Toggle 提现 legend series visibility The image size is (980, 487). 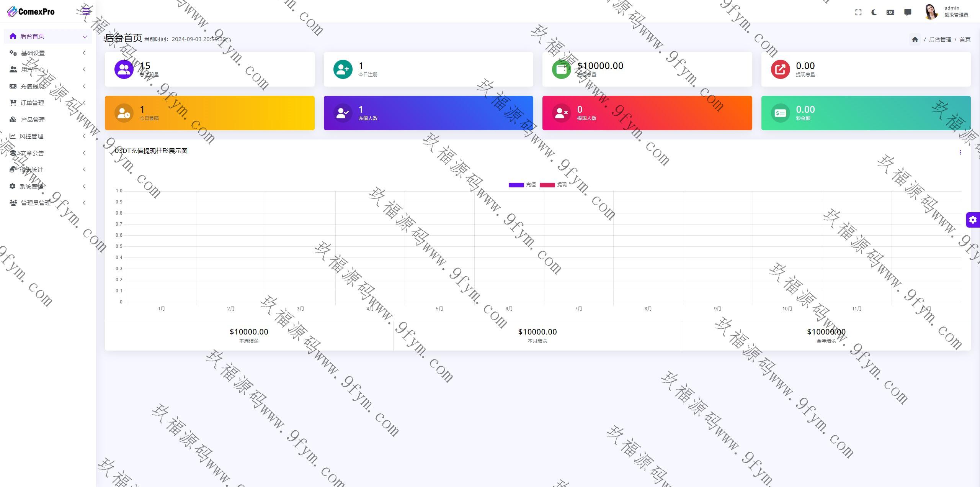[553, 185]
